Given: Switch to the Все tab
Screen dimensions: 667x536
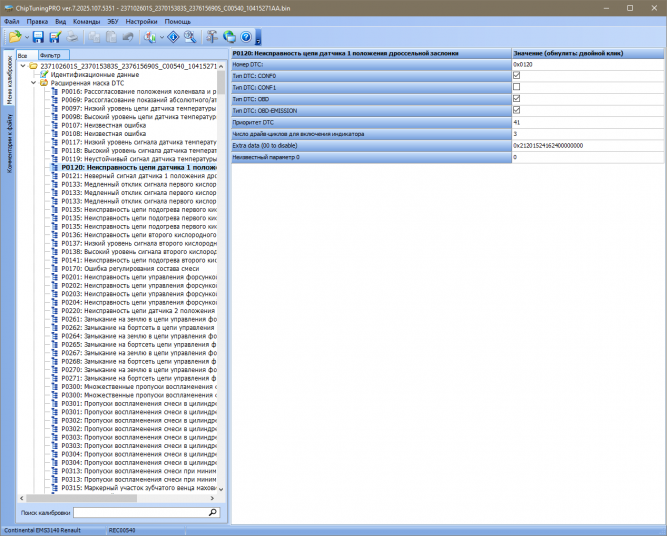Looking at the screenshot, I should click(26, 55).
